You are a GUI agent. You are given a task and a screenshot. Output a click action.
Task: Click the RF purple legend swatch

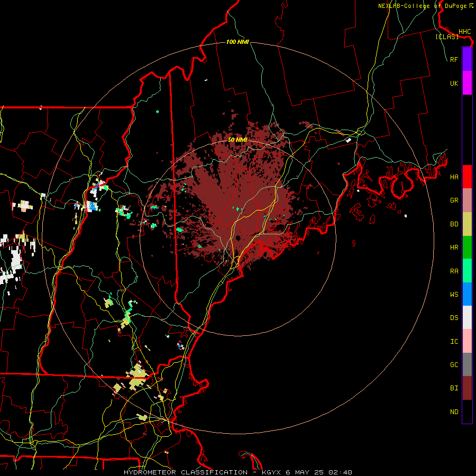[467, 59]
